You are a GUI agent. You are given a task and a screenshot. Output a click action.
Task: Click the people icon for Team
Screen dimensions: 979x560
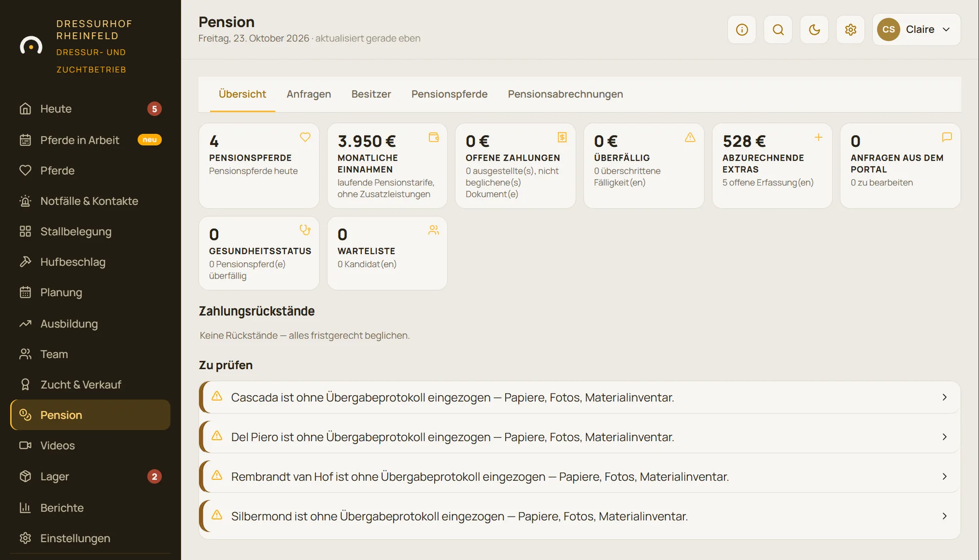coord(25,354)
